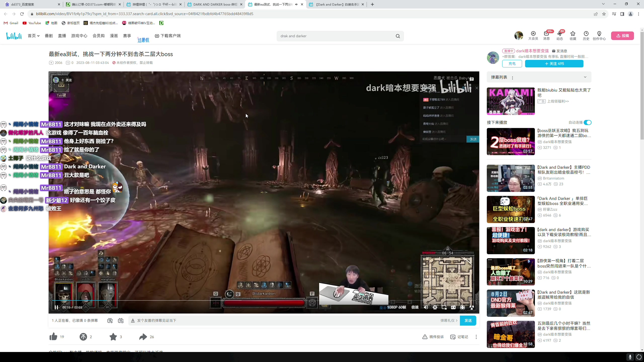Image resolution: width=644 pixels, height=362 pixels.
Task: Send a message via 发消息
Action: pos(559,51)
